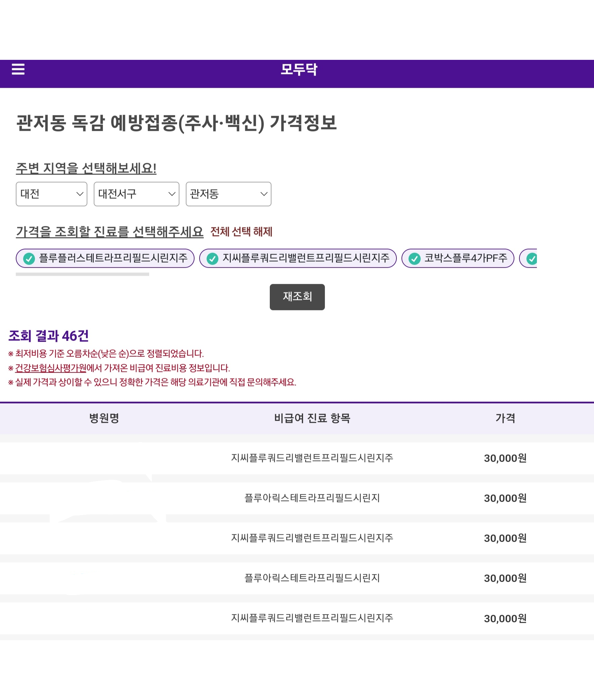The width and height of the screenshot is (594, 700).
Task: Open the 대전서구 district dropdown
Action: pos(136,194)
